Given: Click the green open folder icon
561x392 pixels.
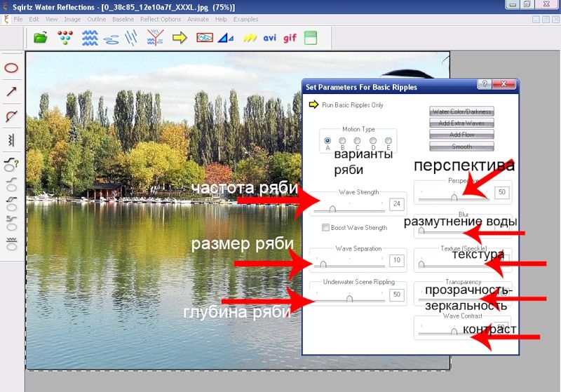Looking at the screenshot, I should (40, 37).
